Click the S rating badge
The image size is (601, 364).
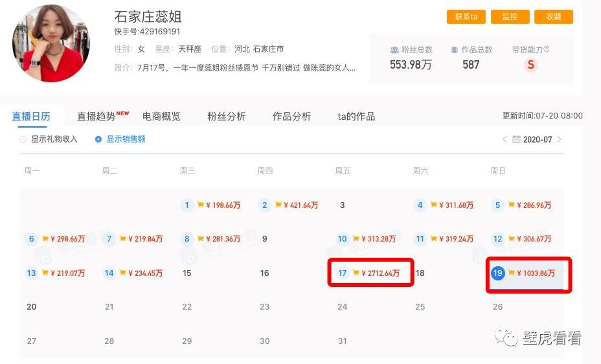click(x=531, y=65)
